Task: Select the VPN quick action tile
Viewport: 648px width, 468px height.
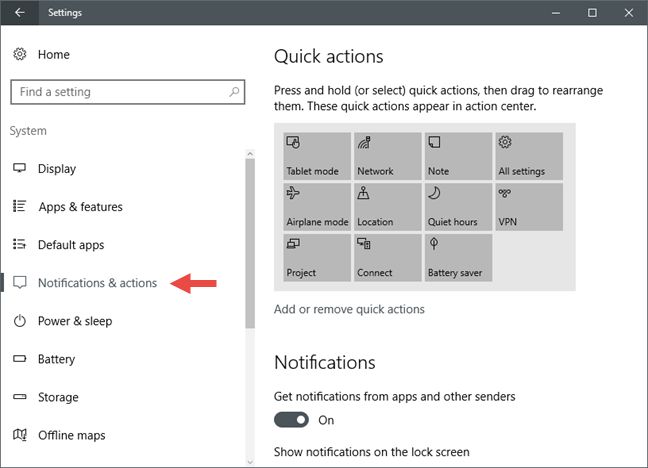Action: click(529, 207)
